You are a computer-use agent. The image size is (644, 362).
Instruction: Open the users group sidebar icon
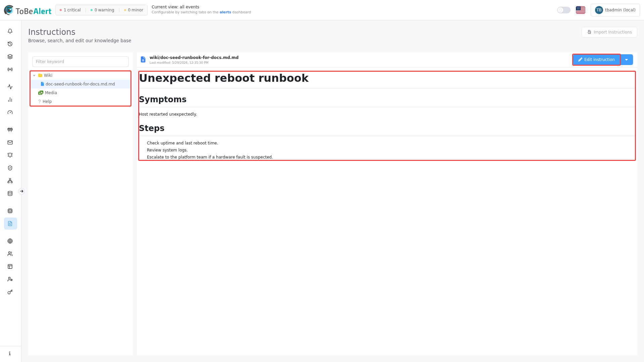[x=10, y=254]
